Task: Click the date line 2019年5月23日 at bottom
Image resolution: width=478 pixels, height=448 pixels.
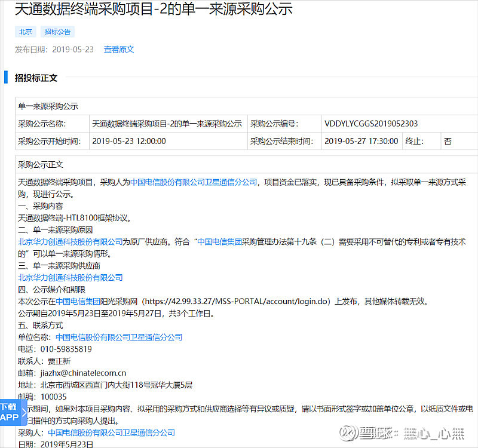Action: point(56,444)
